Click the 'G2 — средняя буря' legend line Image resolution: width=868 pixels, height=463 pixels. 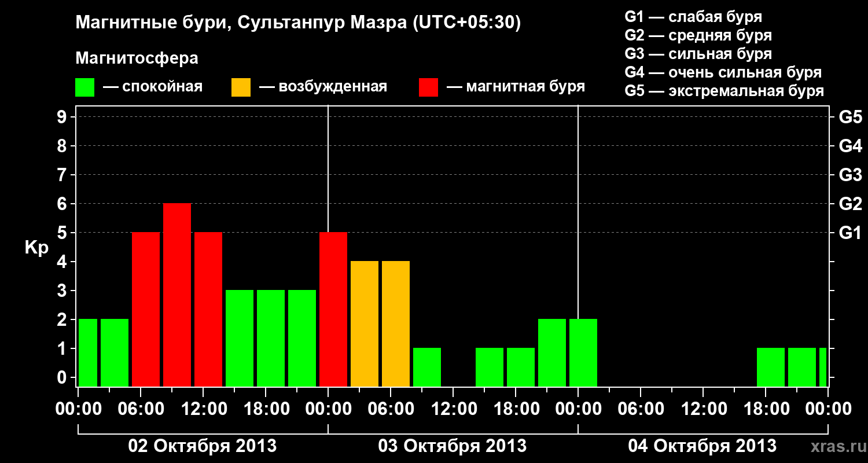click(x=698, y=35)
